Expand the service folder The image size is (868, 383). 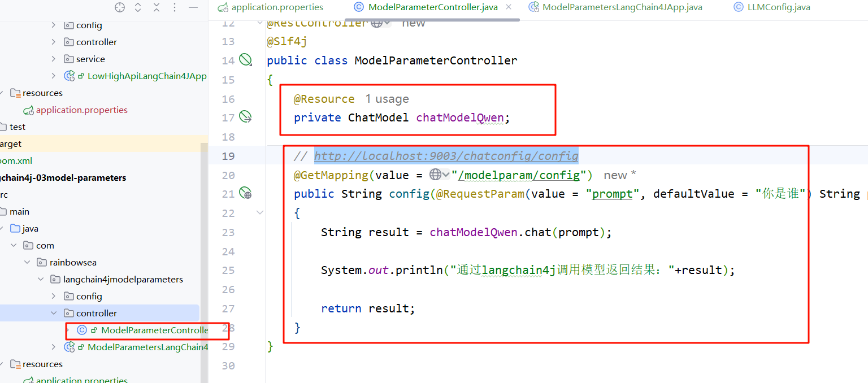(54, 59)
